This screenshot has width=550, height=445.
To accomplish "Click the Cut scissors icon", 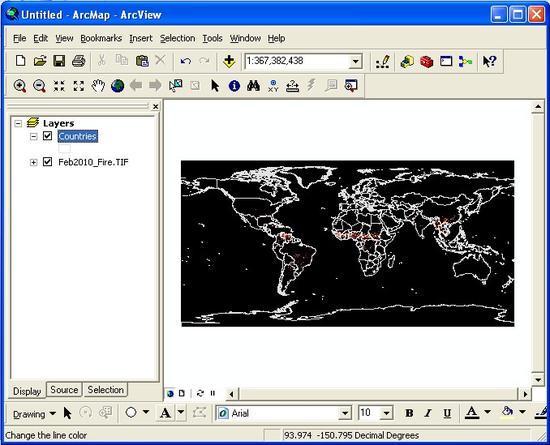I will [101, 61].
